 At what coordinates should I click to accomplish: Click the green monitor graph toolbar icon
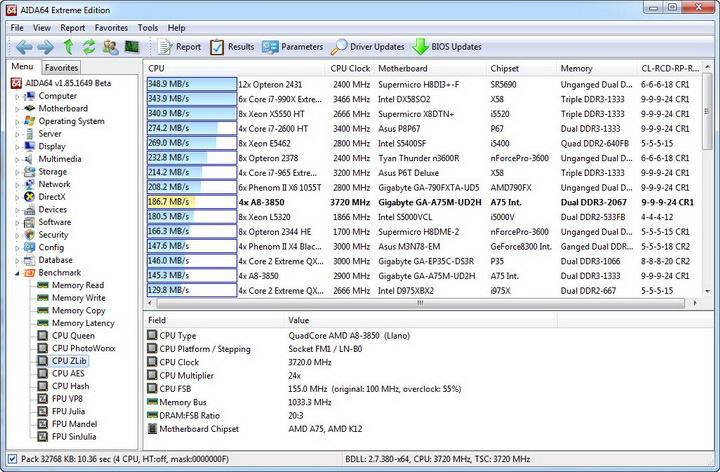coord(132,47)
